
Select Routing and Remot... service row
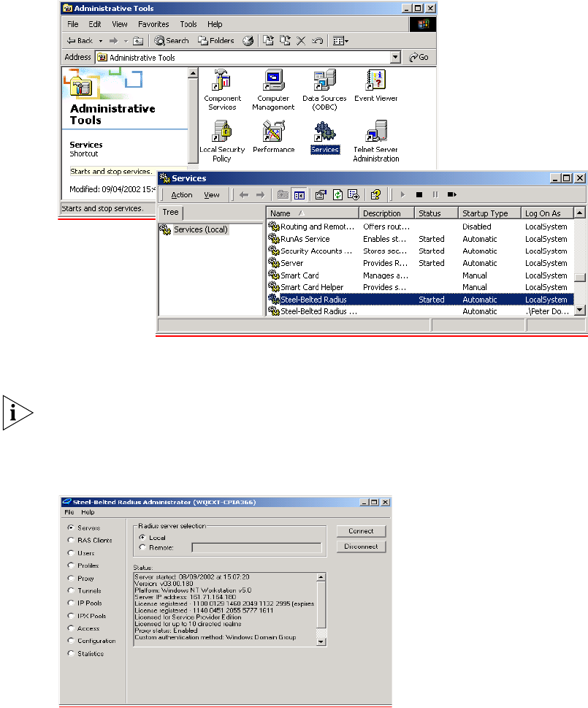point(420,227)
